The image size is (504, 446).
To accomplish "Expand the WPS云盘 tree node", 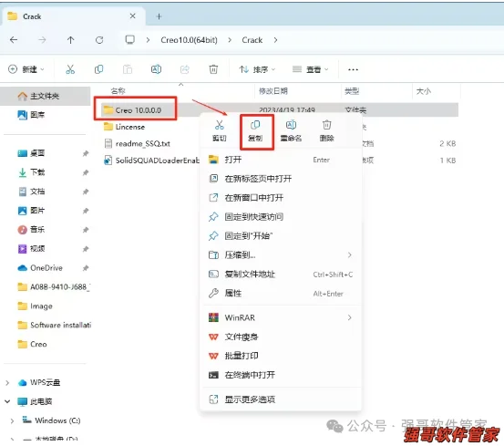I will 7,383.
